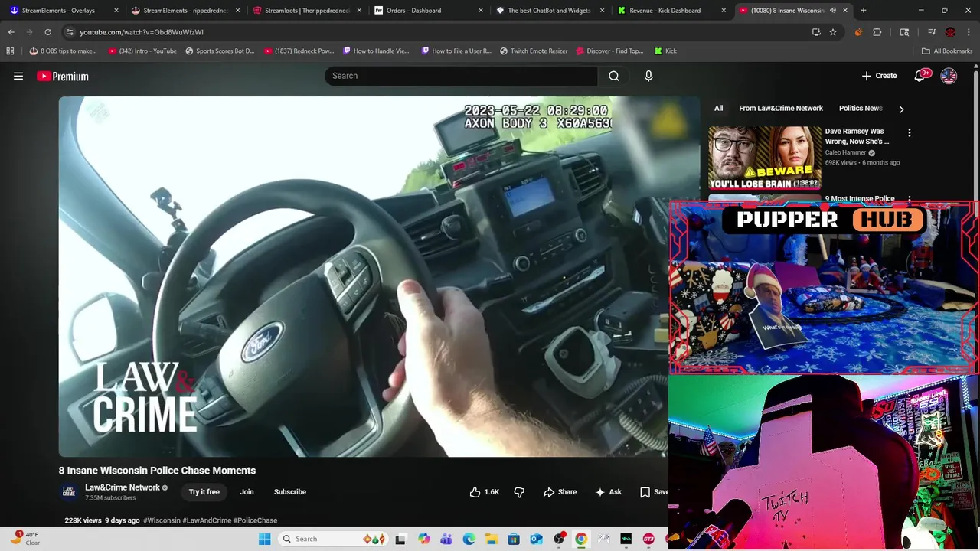The width and height of the screenshot is (980, 551).
Task: Open File Explorer from taskbar
Action: point(491,539)
